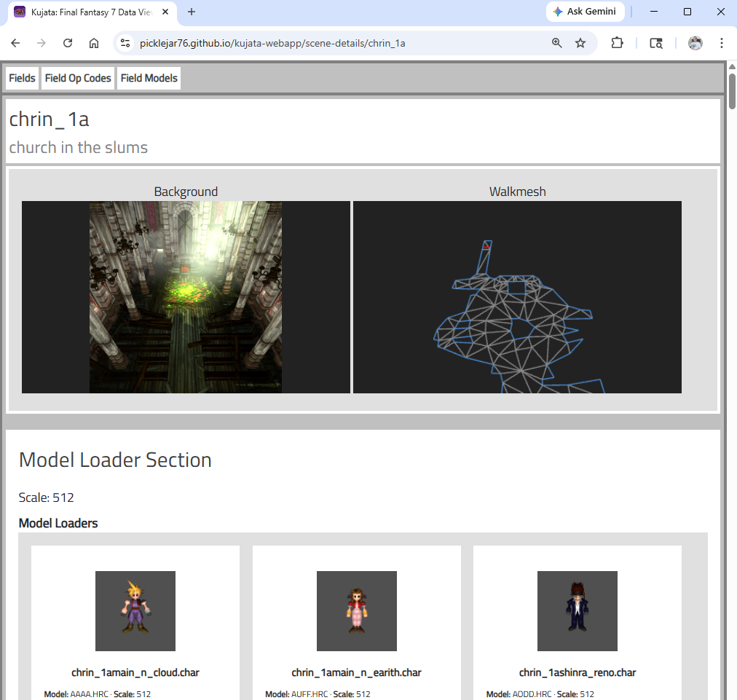
Task: Close the Kujata tab
Action: pyautogui.click(x=165, y=12)
